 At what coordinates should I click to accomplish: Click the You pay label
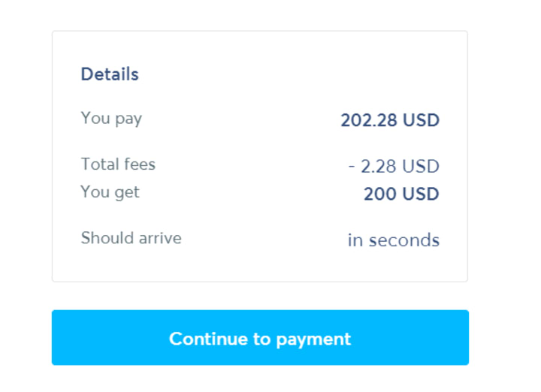tap(111, 118)
